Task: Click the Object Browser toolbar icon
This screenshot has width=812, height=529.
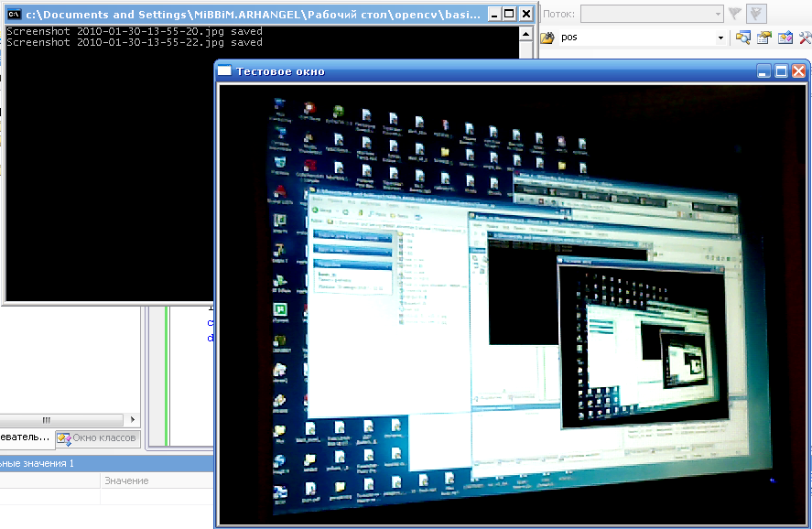Action: click(x=785, y=38)
